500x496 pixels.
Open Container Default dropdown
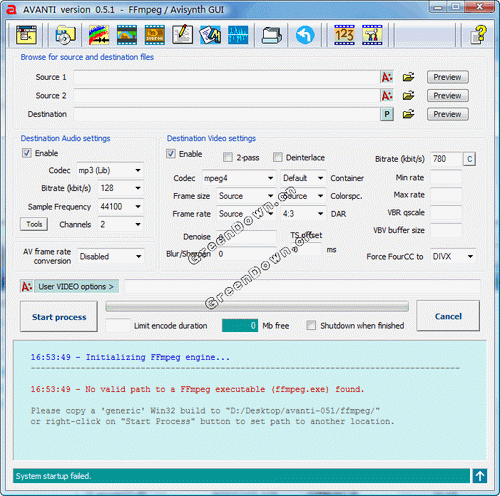(303, 178)
